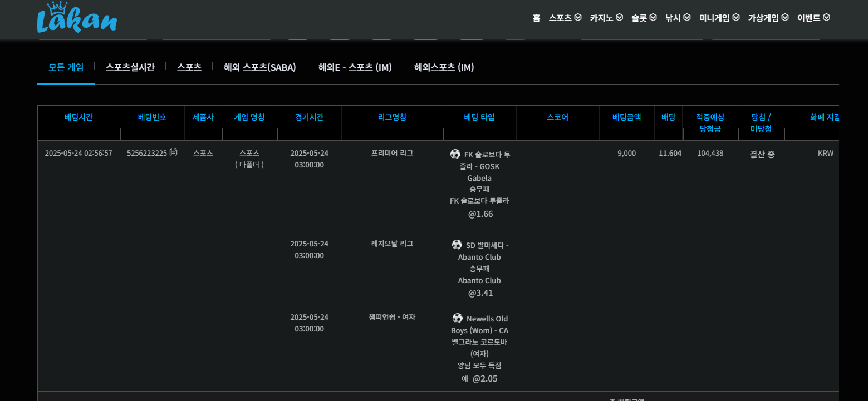Expand the 카지노 menu chevron
868x401 pixels.
619,18
